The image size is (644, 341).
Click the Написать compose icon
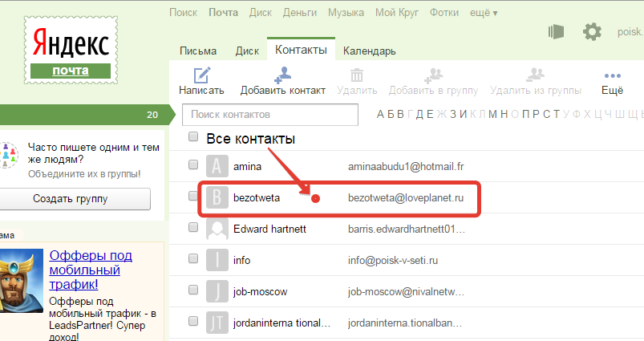200,75
